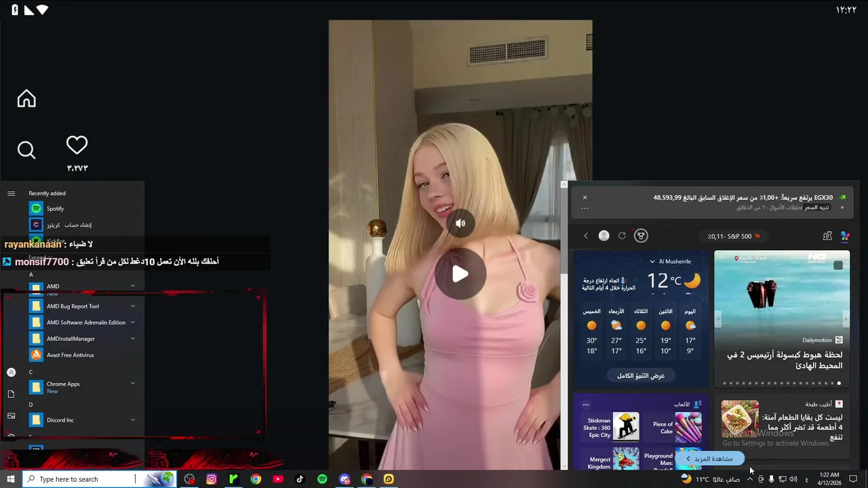Viewport: 868px width, 488px height.
Task: Open TikTok from the taskbar
Action: [x=300, y=479]
